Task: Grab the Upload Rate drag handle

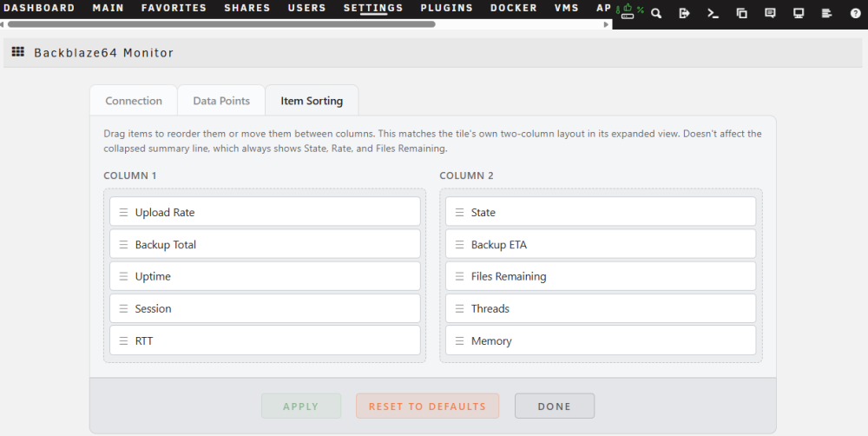Action: (123, 212)
